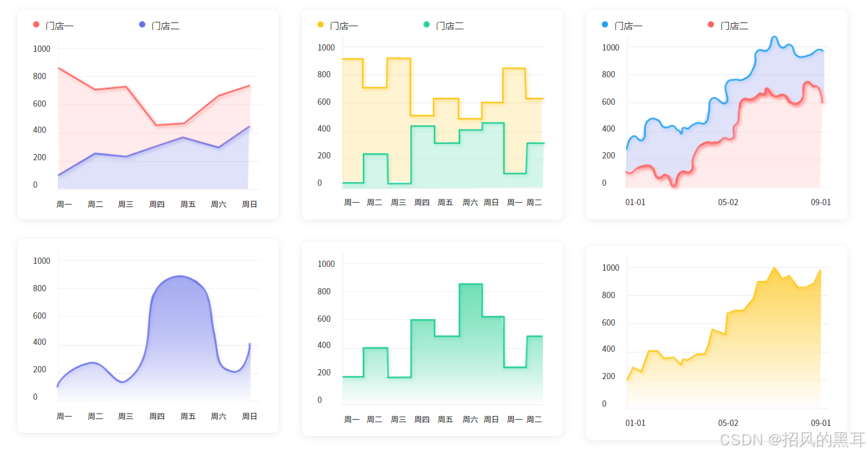The width and height of the screenshot is (868, 454).
Task: Toggle blue 门店一 legend in blue-red wavy chart
Action: point(622,26)
